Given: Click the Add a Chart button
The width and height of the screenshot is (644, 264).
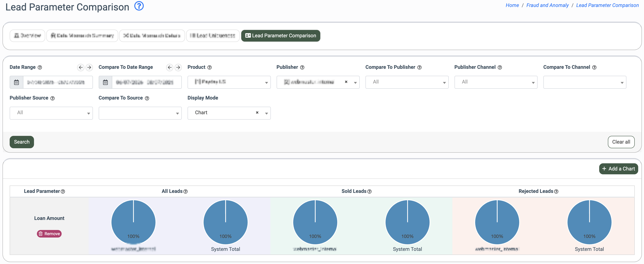Looking at the screenshot, I should click(619, 169).
